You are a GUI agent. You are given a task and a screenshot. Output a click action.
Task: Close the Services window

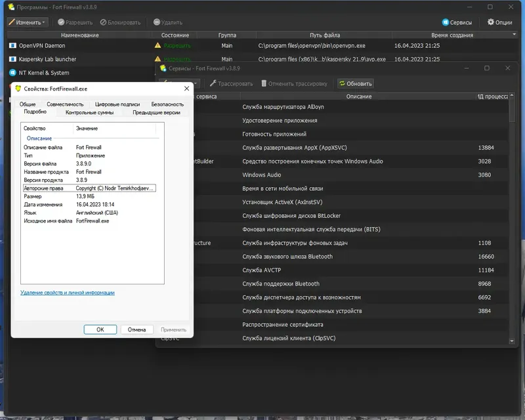(507, 68)
